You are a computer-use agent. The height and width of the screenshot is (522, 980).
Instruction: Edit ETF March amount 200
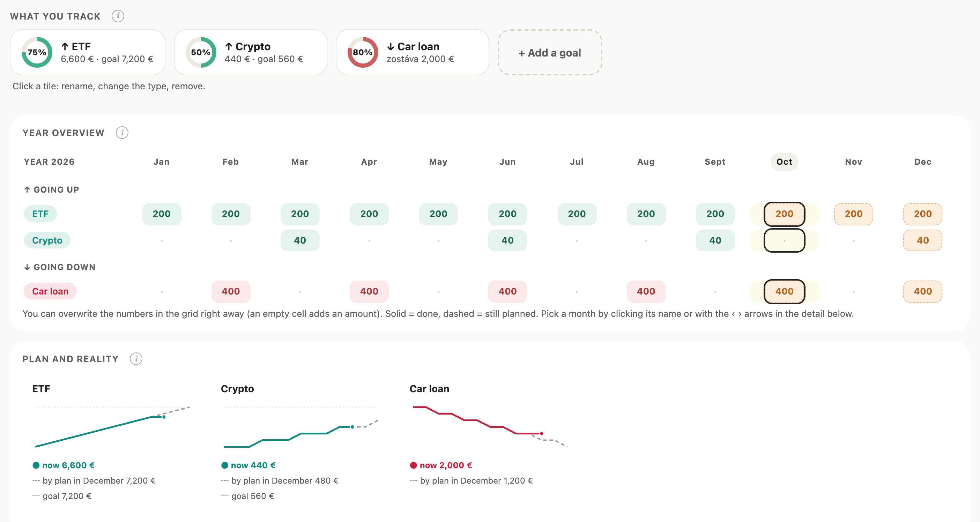pos(300,214)
